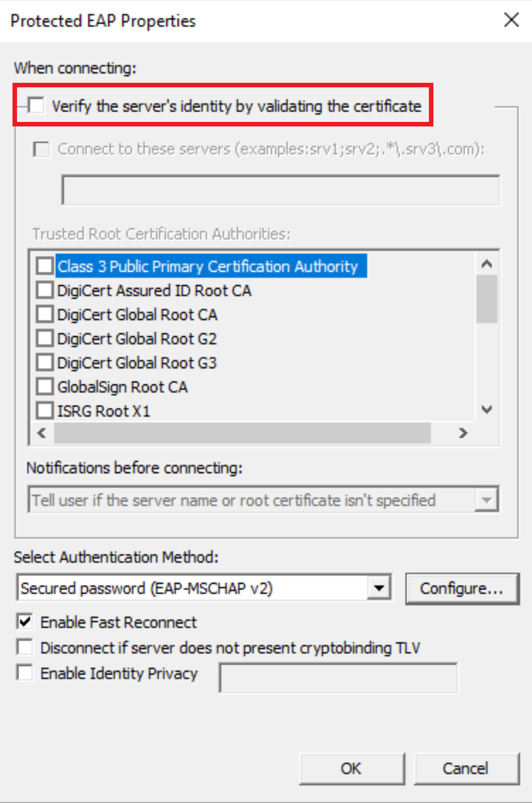Image resolution: width=532 pixels, height=803 pixels.
Task: Select ISRG Root X1 checkbox
Action: [45, 411]
